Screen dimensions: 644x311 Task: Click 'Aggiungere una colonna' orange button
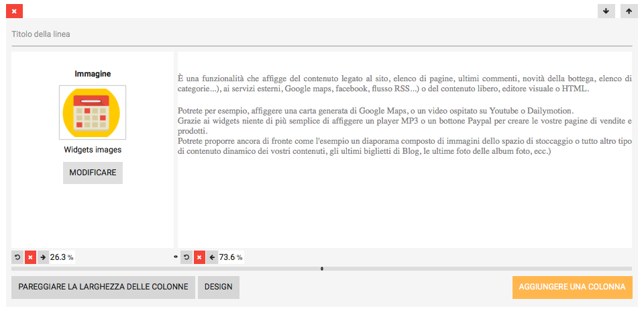(572, 287)
